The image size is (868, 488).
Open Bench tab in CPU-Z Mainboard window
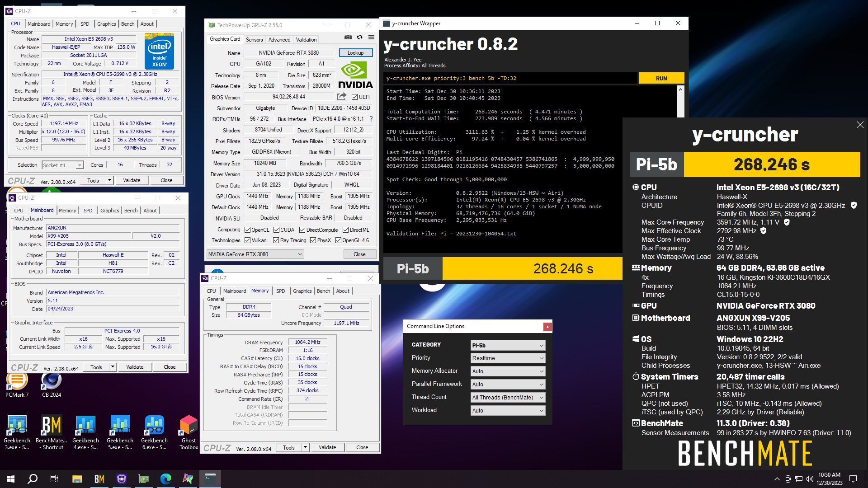[x=131, y=211]
